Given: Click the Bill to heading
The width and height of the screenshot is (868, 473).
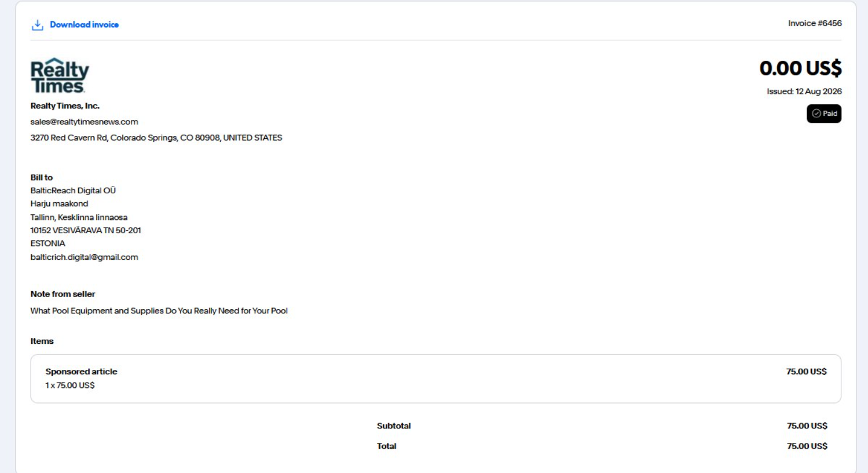Looking at the screenshot, I should pos(42,178).
